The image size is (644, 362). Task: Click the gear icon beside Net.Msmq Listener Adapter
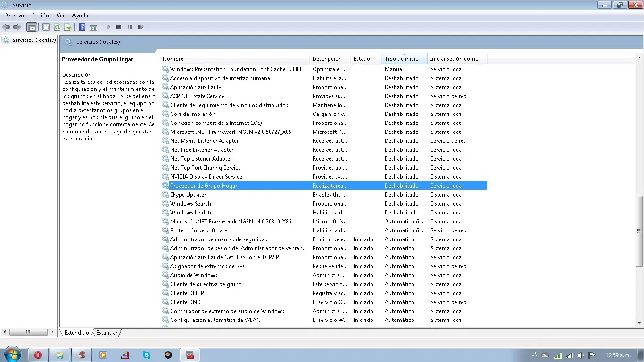(x=165, y=141)
